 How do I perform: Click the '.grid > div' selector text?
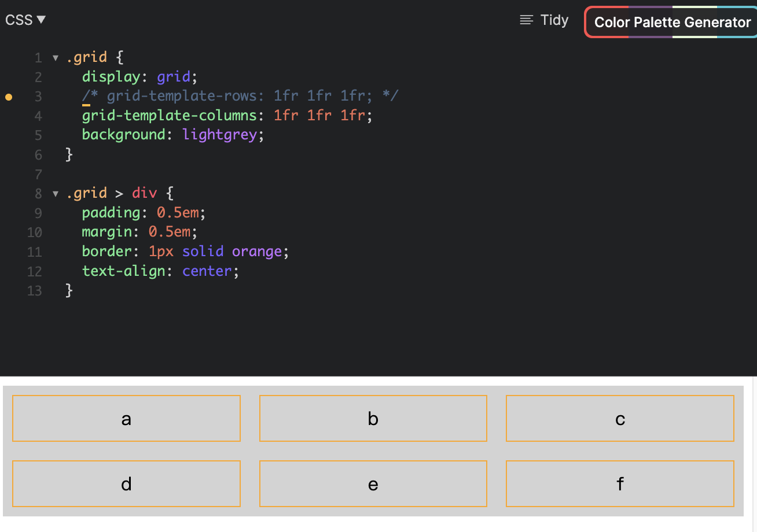point(111,193)
